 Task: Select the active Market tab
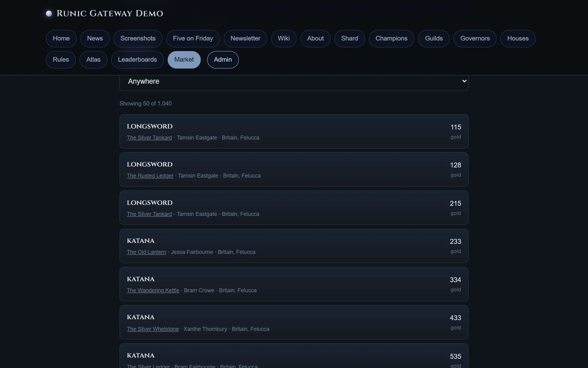point(184,60)
